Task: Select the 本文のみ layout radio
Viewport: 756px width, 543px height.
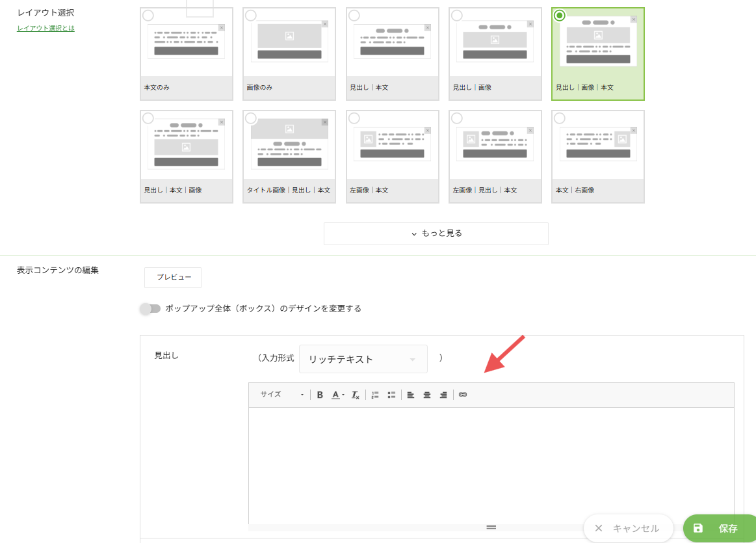Action: (148, 16)
